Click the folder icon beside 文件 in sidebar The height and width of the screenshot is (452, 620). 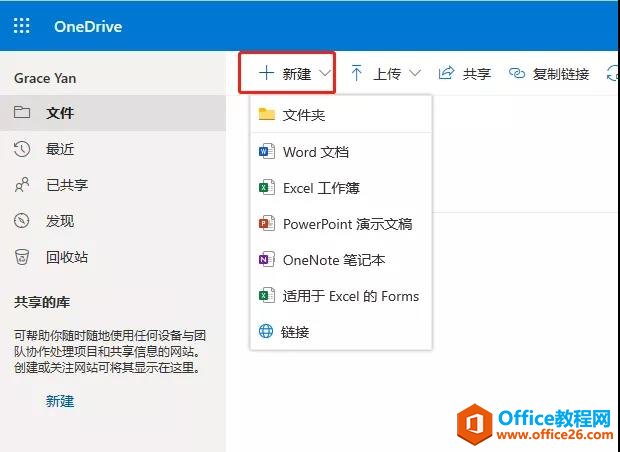click(22, 112)
